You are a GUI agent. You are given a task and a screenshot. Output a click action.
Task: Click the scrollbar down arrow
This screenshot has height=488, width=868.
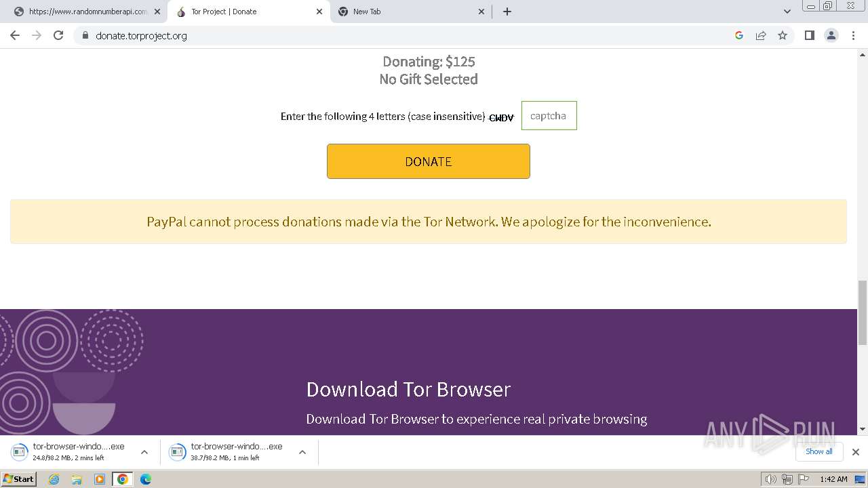pyautogui.click(x=863, y=429)
